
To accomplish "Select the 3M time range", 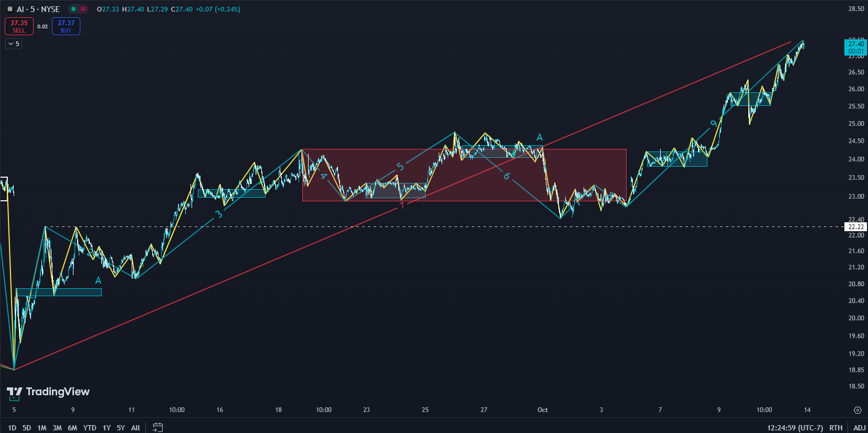I will pos(57,428).
